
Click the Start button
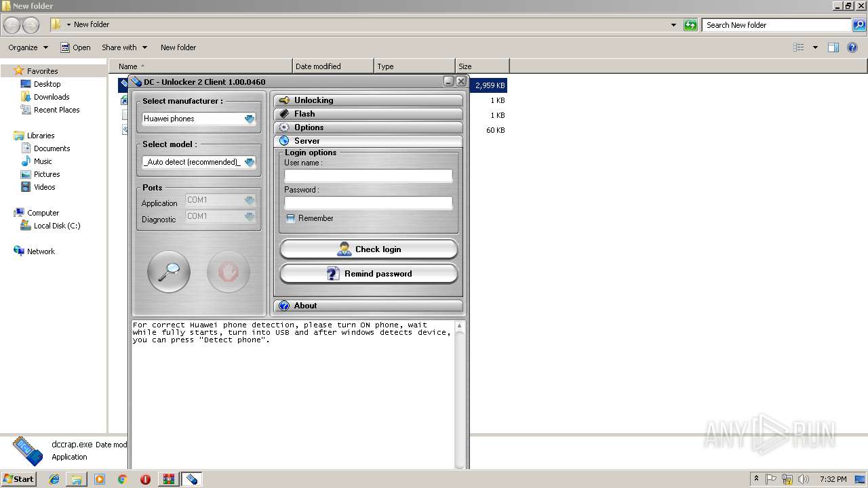click(18, 479)
